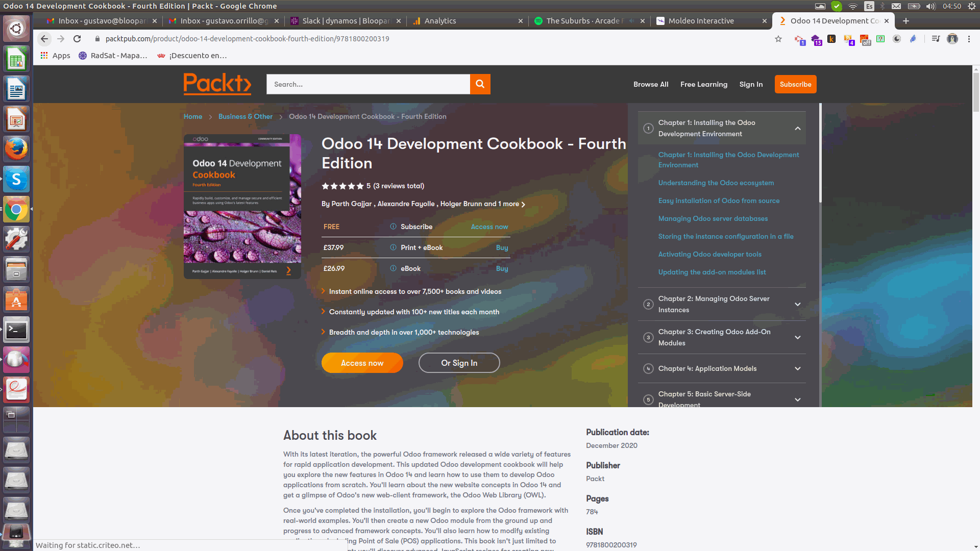Click the Ubuntu dash home icon
This screenshot has width=980, height=551.
[x=16, y=29]
